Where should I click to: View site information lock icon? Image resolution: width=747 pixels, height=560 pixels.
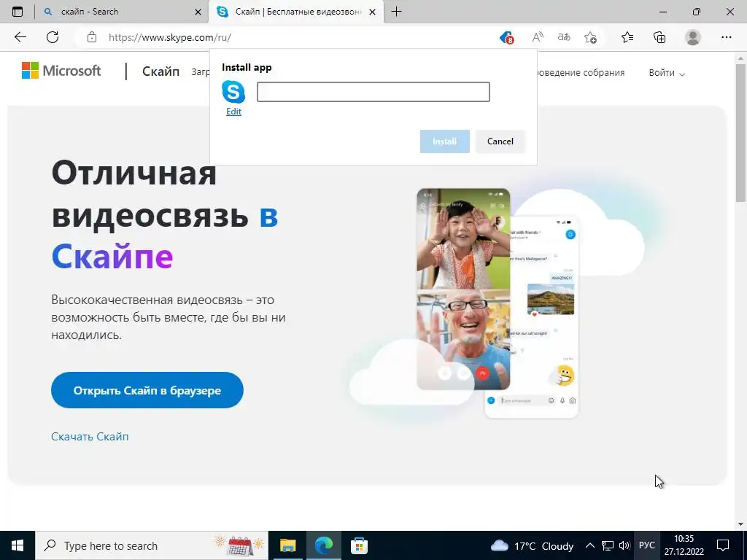pyautogui.click(x=92, y=37)
